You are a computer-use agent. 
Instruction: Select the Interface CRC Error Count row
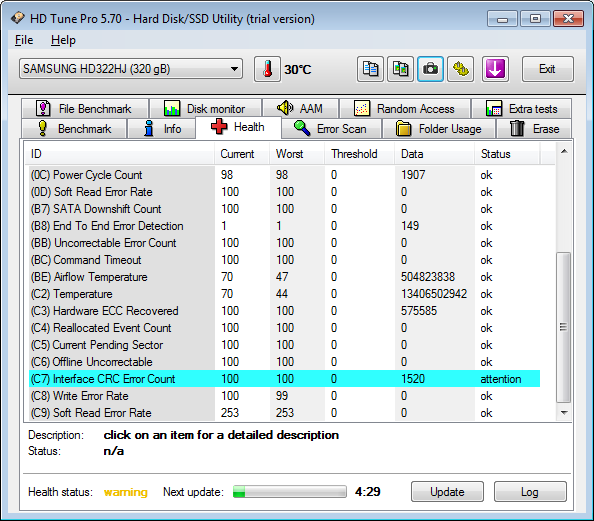click(x=284, y=379)
